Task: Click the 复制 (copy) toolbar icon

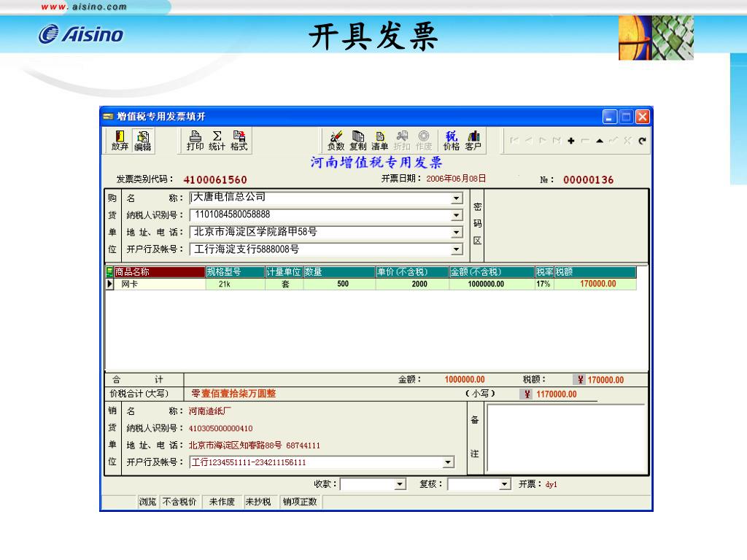Action: click(x=357, y=141)
